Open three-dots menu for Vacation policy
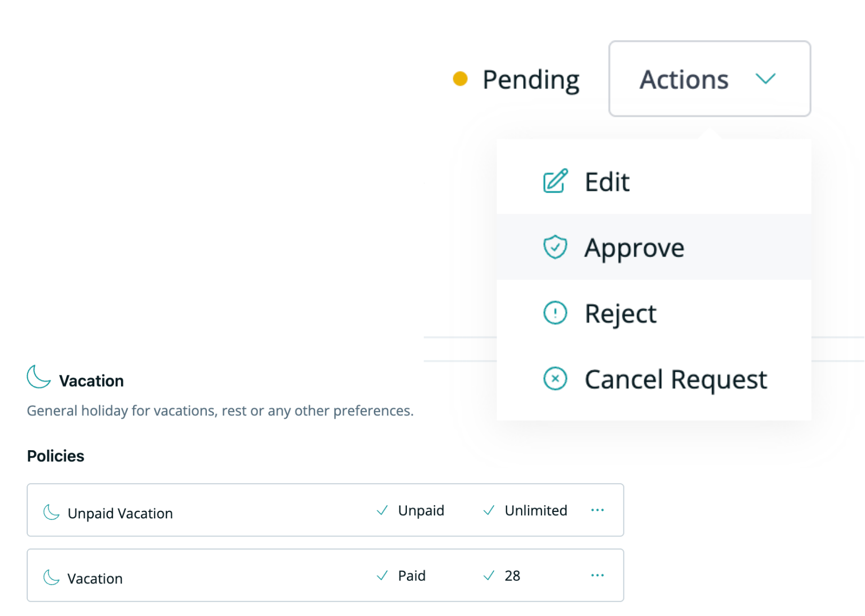This screenshot has width=865, height=616. (x=597, y=575)
